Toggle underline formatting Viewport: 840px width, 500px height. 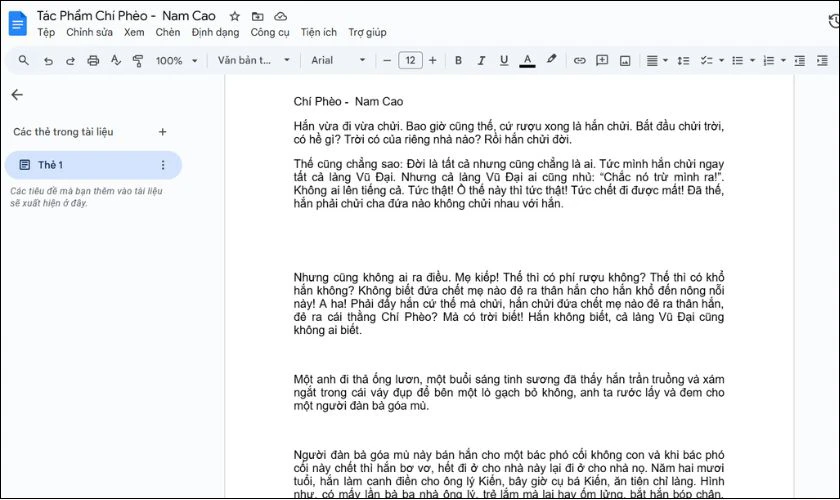504,61
